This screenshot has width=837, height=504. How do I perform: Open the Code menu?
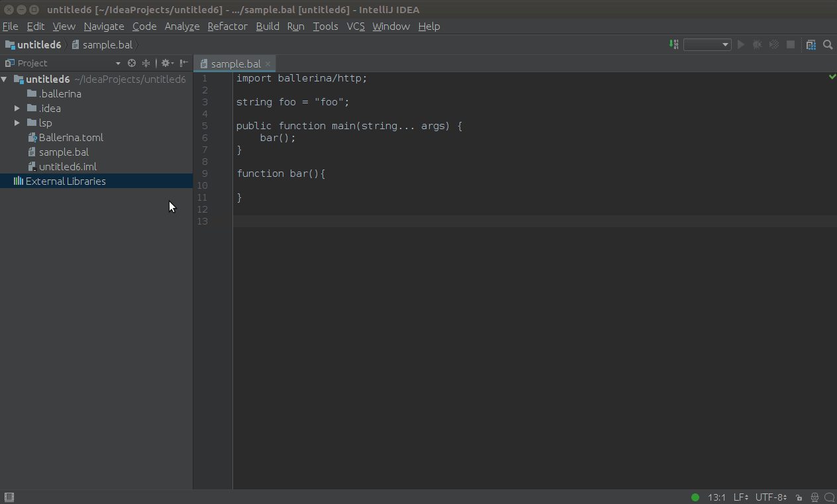(x=144, y=26)
